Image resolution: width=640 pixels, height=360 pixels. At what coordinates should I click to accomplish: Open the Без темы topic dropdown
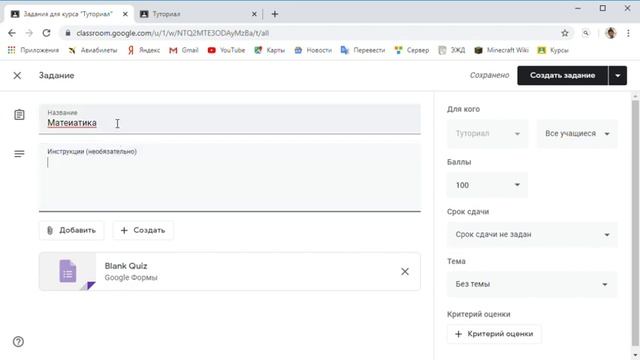[532, 284]
